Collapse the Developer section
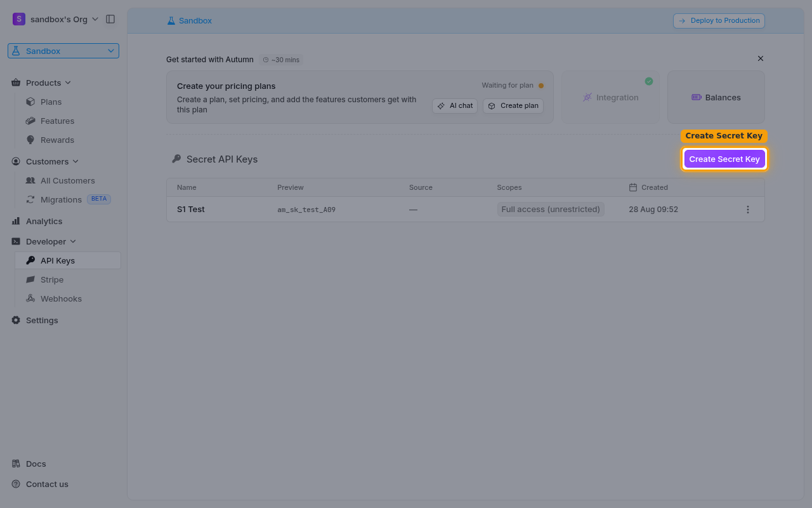 (x=51, y=241)
